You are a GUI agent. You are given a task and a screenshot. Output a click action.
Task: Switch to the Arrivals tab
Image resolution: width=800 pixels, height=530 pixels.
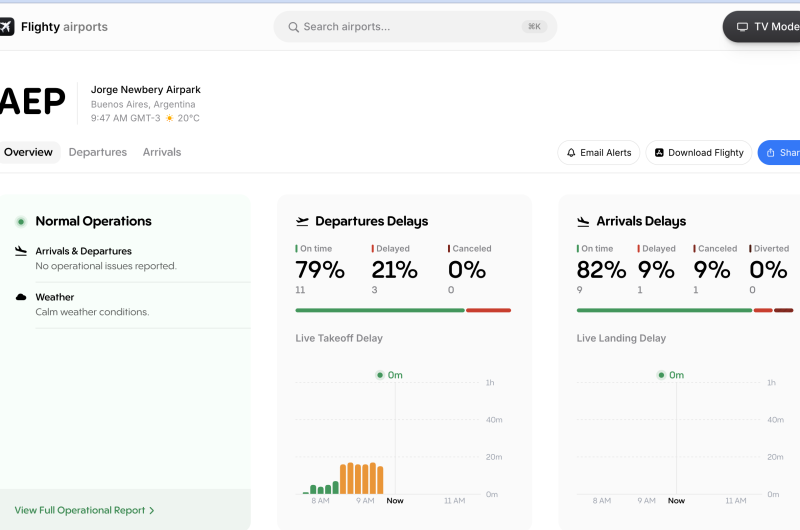point(162,152)
